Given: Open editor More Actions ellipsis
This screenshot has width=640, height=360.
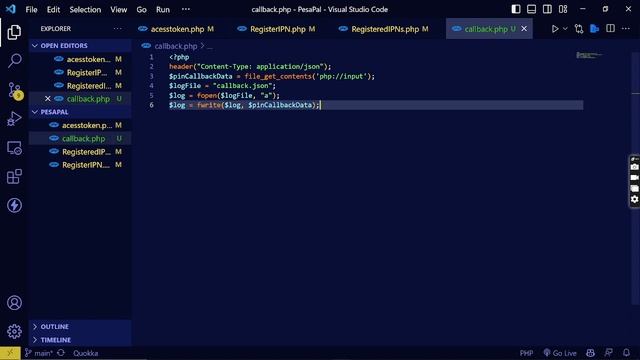Looking at the screenshot, I should (626, 29).
